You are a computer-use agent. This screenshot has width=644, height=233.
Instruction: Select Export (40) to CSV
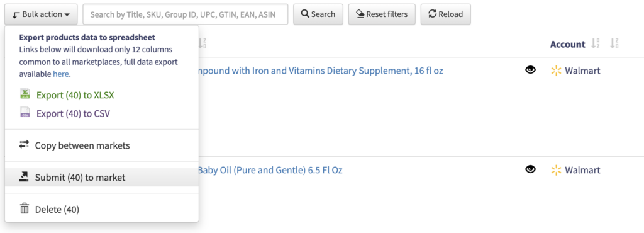(73, 113)
